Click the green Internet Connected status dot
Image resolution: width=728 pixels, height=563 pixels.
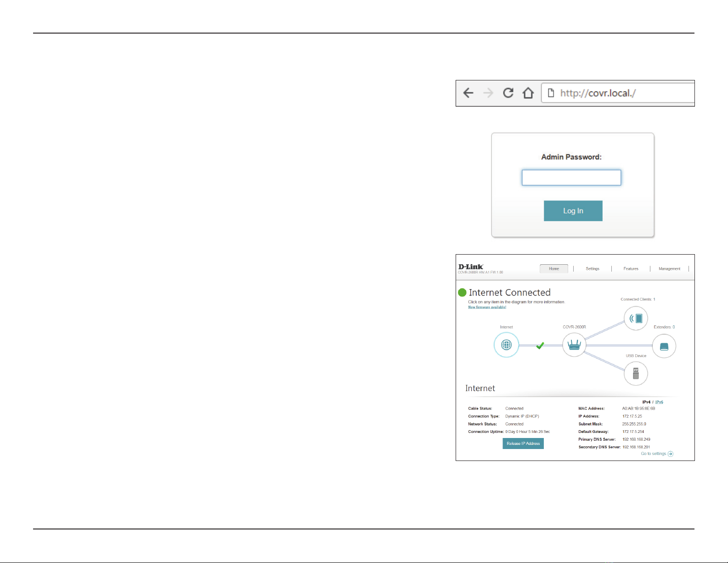click(462, 293)
